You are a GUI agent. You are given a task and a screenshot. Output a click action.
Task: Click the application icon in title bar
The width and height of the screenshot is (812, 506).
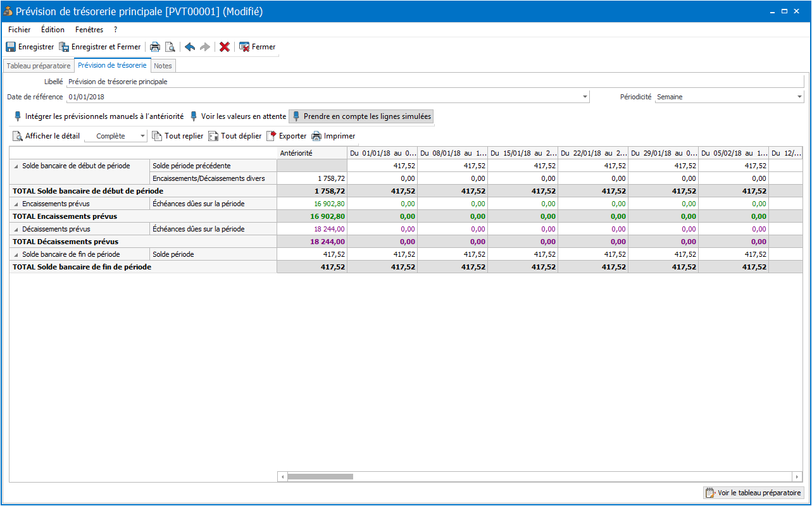click(x=8, y=11)
